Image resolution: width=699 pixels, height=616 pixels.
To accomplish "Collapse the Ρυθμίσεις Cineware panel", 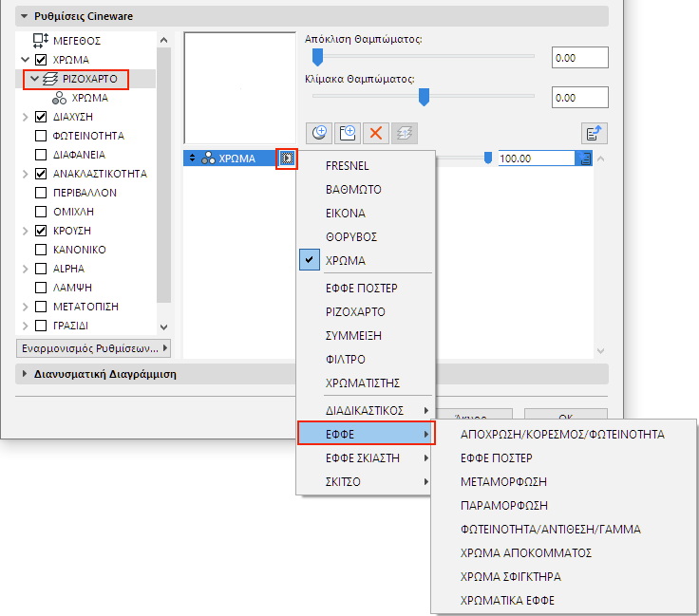I will click(24, 16).
